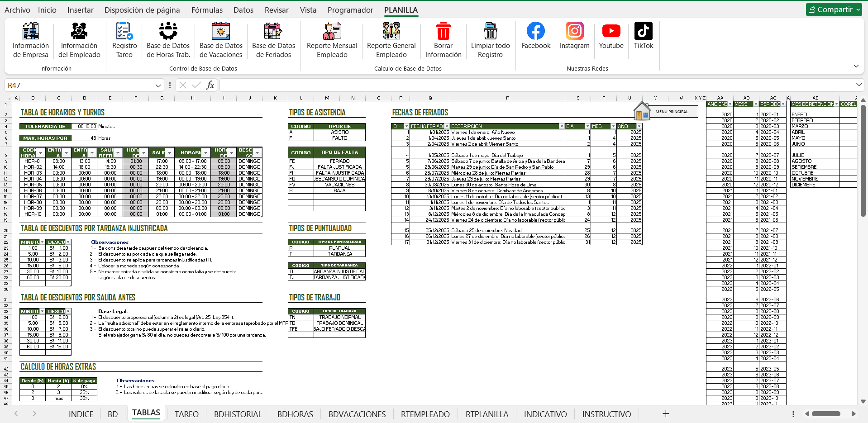This screenshot has width=868, height=423.
Task: Open the Fórmulas ribbon tab
Action: (207, 10)
